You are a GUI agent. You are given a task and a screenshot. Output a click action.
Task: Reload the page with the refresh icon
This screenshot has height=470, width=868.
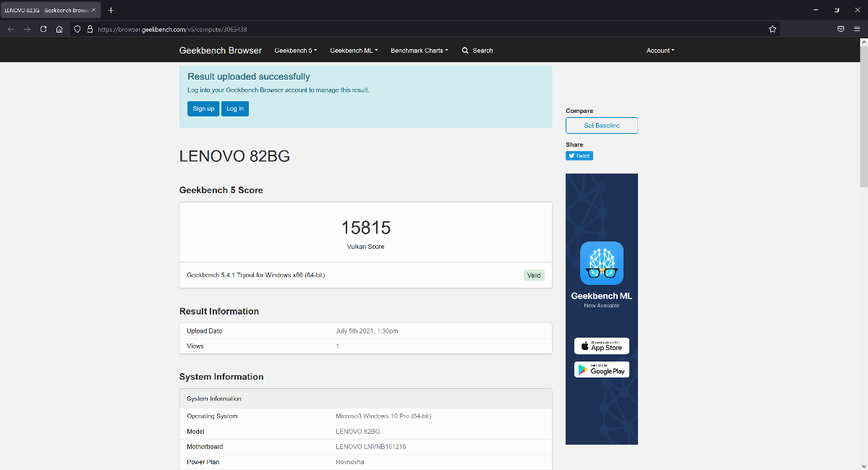pyautogui.click(x=43, y=29)
